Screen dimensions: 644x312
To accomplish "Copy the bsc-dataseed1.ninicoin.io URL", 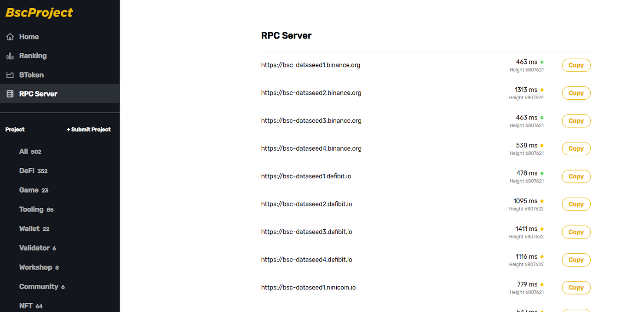I will 576,288.
